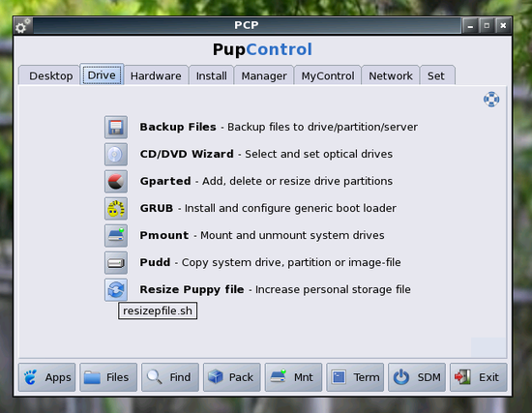Click the 'Pmount' description text
532x413 pixels.
262,235
